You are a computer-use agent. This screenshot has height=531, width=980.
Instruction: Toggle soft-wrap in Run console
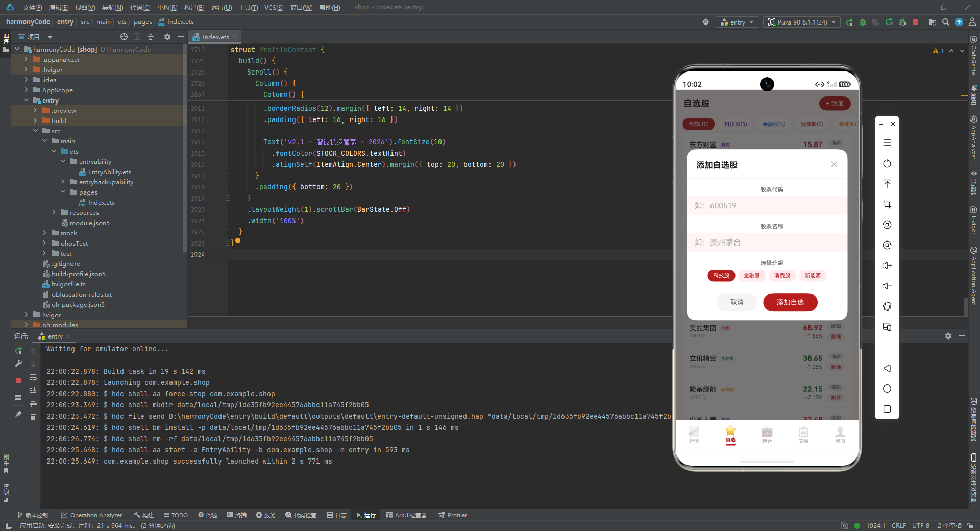[x=33, y=378]
